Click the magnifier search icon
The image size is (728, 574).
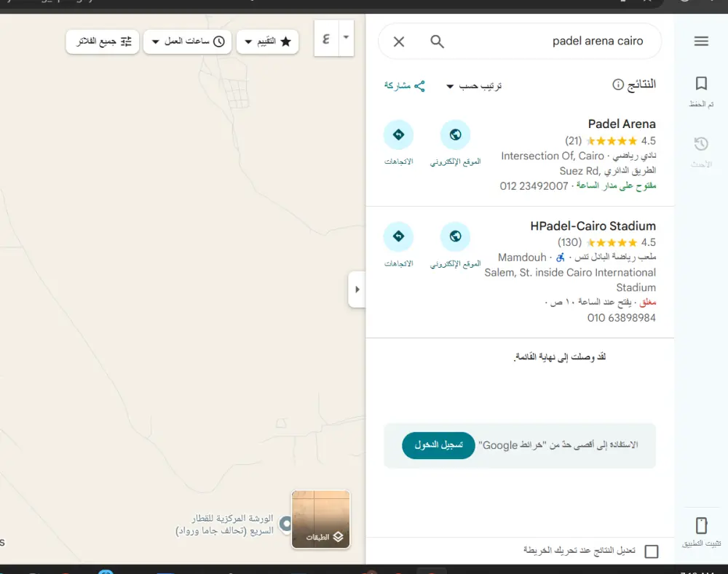(x=437, y=41)
